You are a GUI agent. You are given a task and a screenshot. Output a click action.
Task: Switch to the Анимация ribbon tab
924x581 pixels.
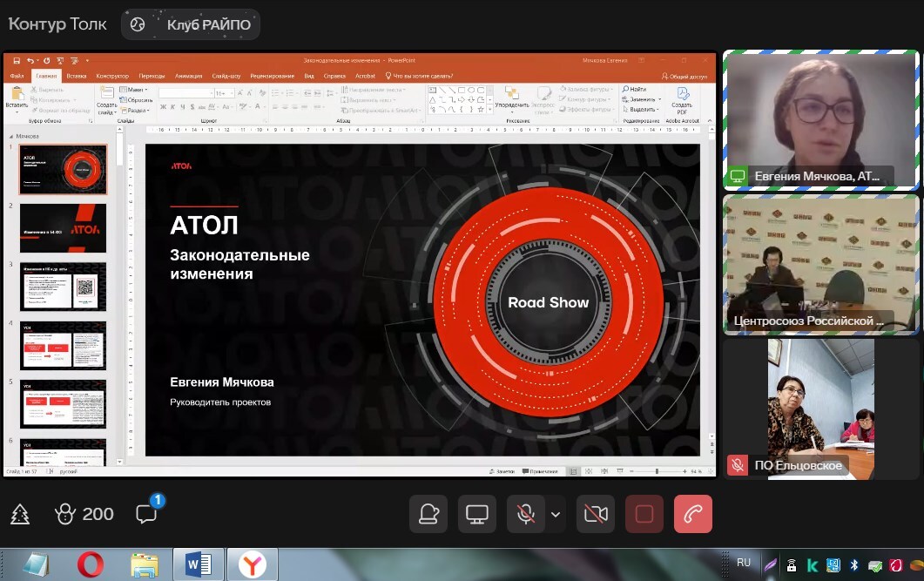[188, 76]
